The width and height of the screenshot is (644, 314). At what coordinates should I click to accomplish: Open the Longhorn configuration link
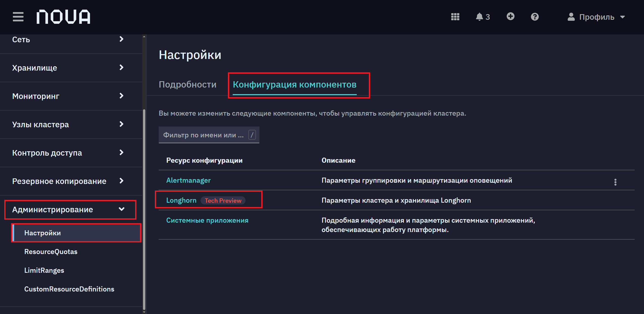181,200
